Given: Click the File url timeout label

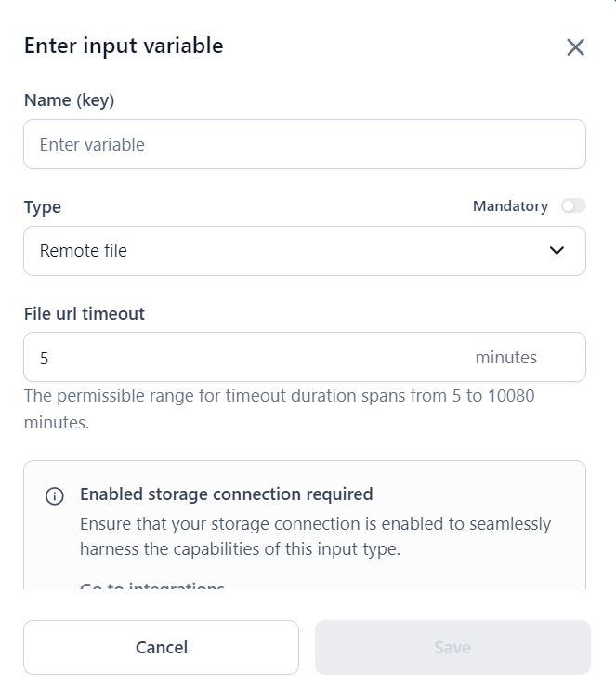Looking at the screenshot, I should click(85, 314).
